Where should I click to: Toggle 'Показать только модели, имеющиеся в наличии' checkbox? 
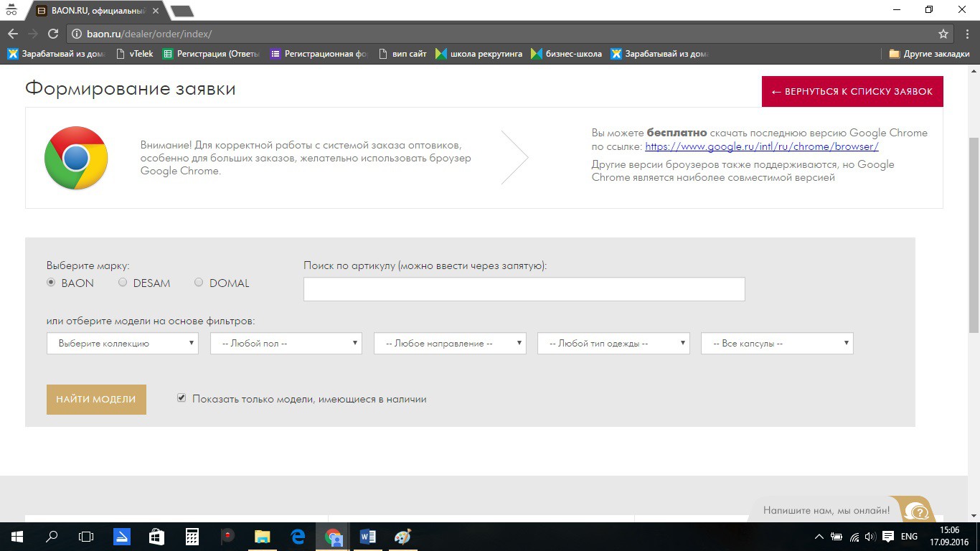pos(182,398)
